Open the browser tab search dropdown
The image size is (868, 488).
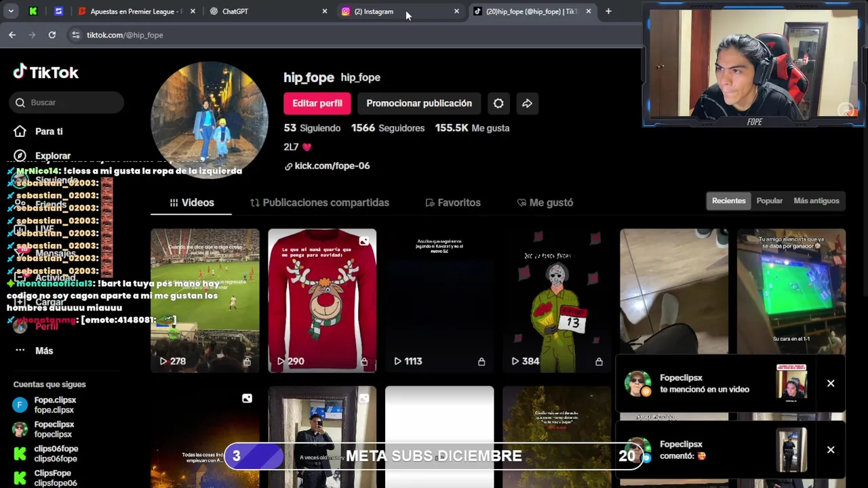pos(12,12)
